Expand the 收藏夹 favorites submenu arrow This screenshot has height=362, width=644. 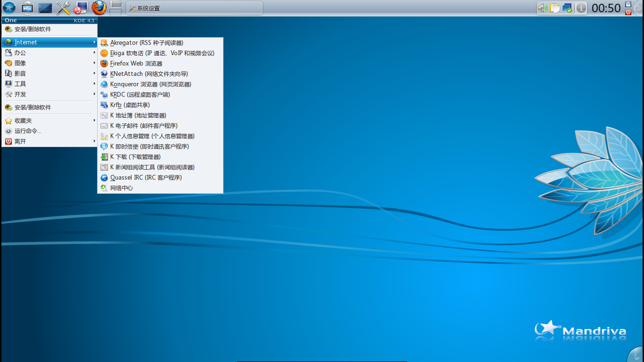[94, 121]
